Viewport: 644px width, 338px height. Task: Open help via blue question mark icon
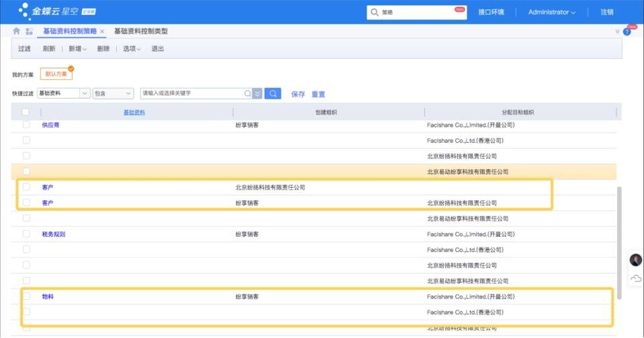pyautogui.click(x=627, y=32)
